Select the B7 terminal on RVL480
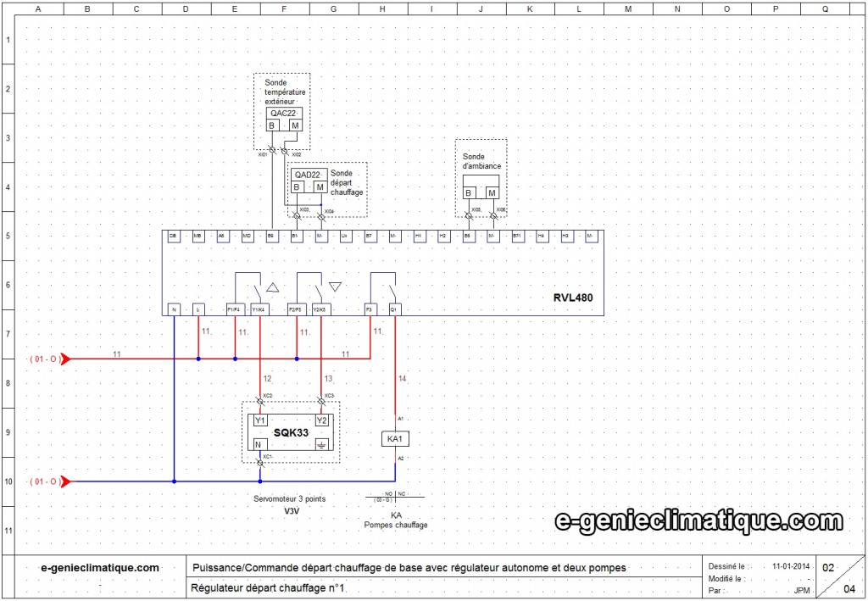This screenshot has height=601, width=868. pyautogui.click(x=370, y=237)
